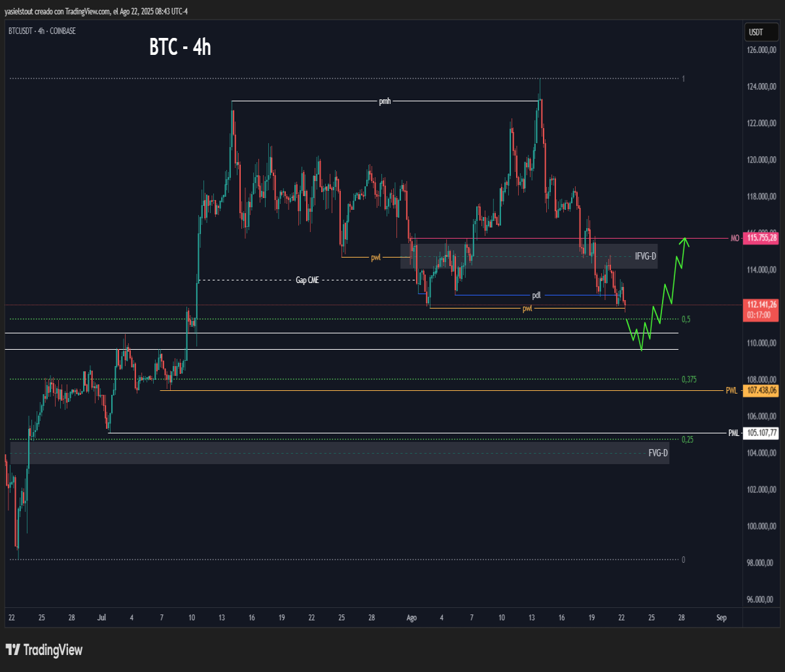785x672 pixels.
Task: Click the 120.000,00 price axis label
Action: pos(762,160)
